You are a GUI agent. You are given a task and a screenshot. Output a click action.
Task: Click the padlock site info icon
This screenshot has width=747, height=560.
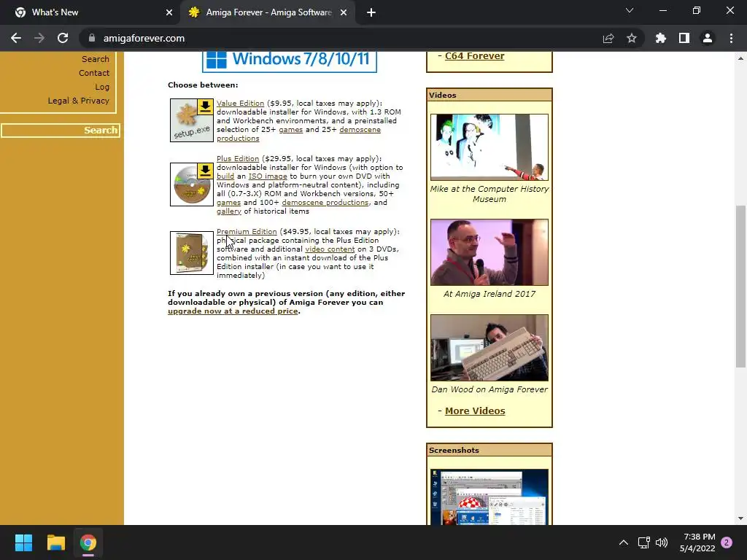(x=92, y=38)
